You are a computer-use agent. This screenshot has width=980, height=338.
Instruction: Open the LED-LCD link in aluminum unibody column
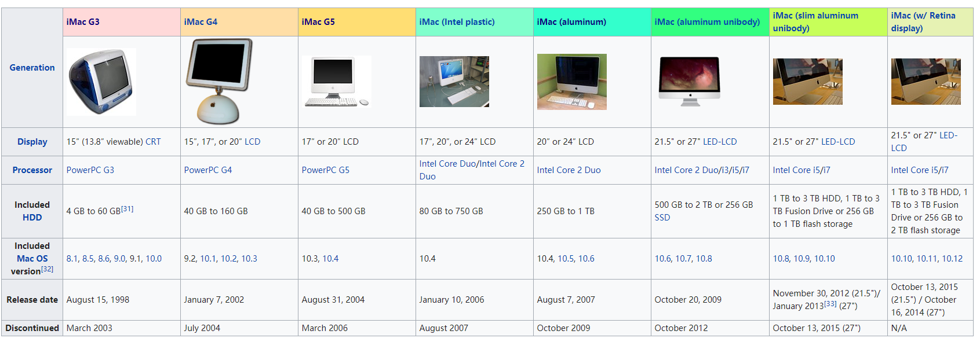click(719, 142)
